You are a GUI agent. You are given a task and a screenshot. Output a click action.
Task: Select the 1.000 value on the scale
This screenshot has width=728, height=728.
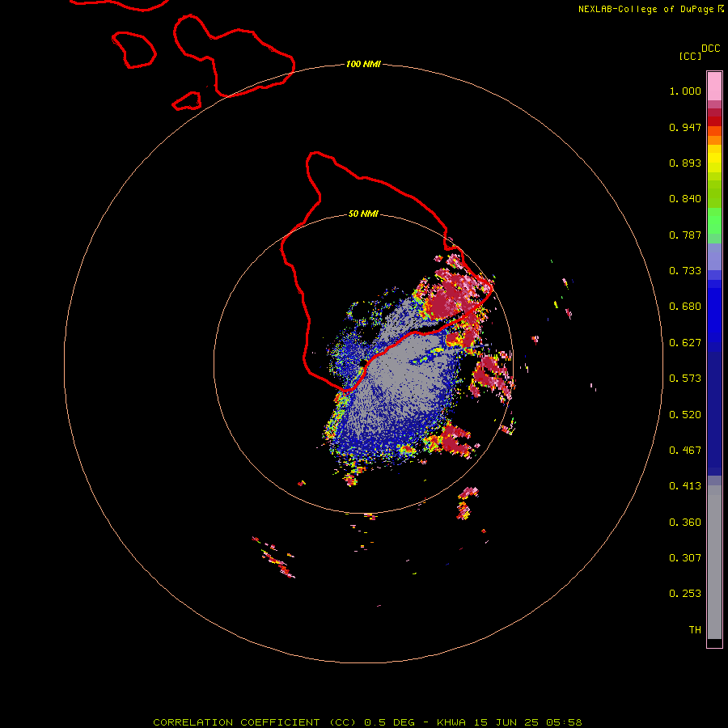click(685, 91)
